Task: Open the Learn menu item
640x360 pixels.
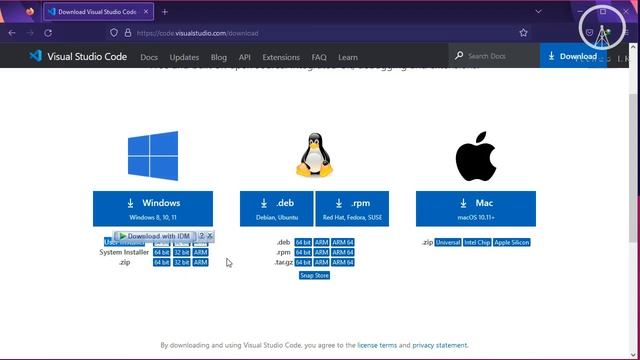Action: click(348, 57)
